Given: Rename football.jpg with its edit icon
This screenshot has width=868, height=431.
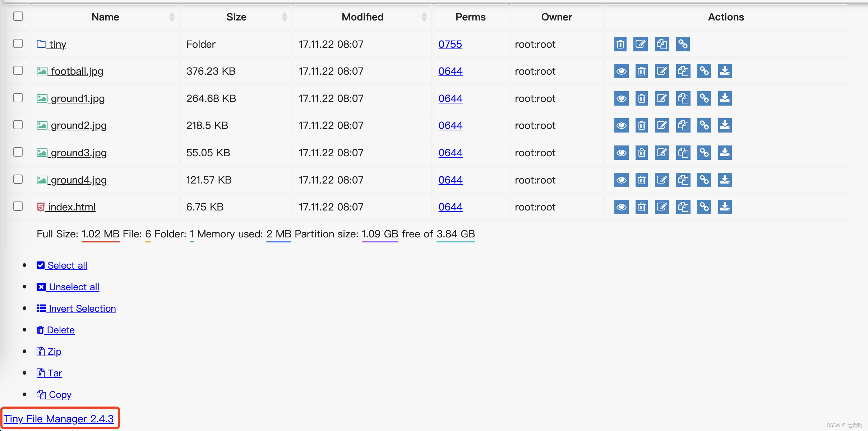Looking at the screenshot, I should [662, 71].
